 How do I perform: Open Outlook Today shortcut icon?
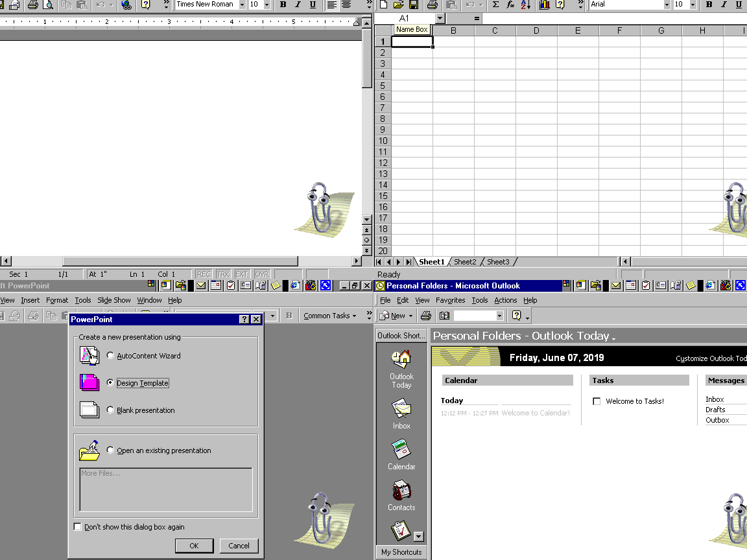point(401,369)
